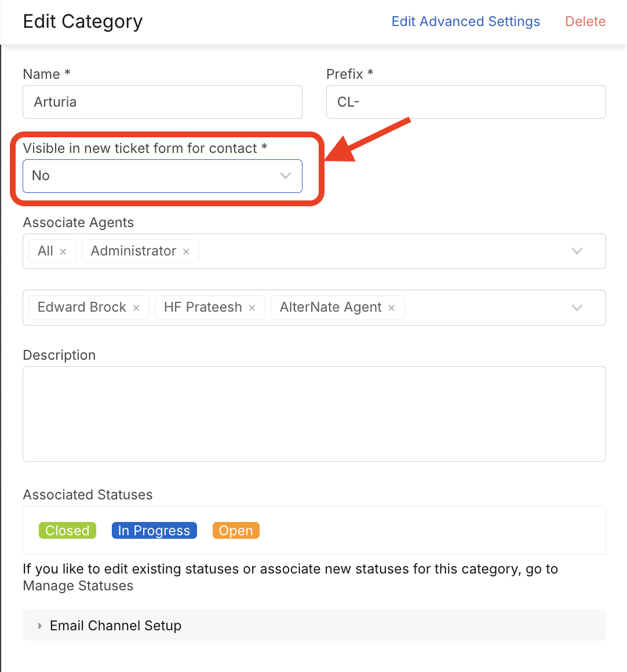Click the Edward Brock agent tag
The width and height of the screenshot is (627, 672).
[82, 307]
